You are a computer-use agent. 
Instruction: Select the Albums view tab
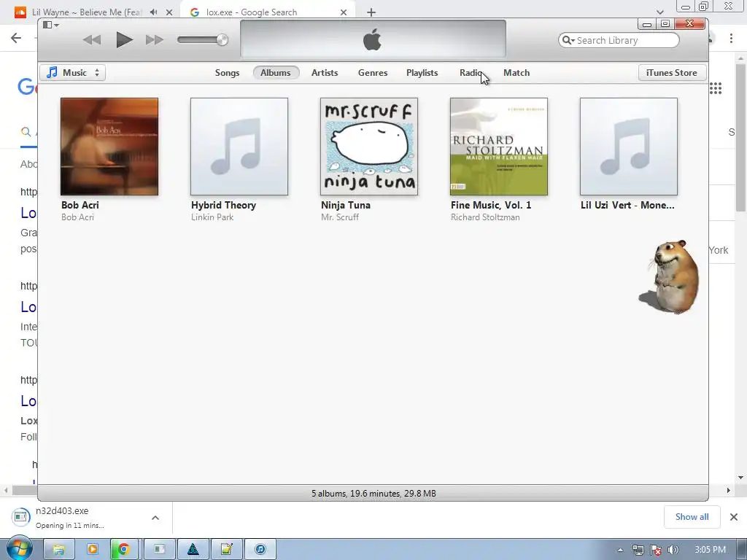[275, 72]
